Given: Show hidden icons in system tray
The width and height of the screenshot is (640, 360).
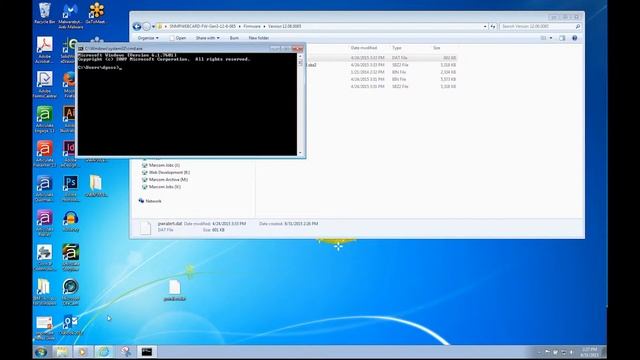Looking at the screenshot, I should pyautogui.click(x=539, y=352).
